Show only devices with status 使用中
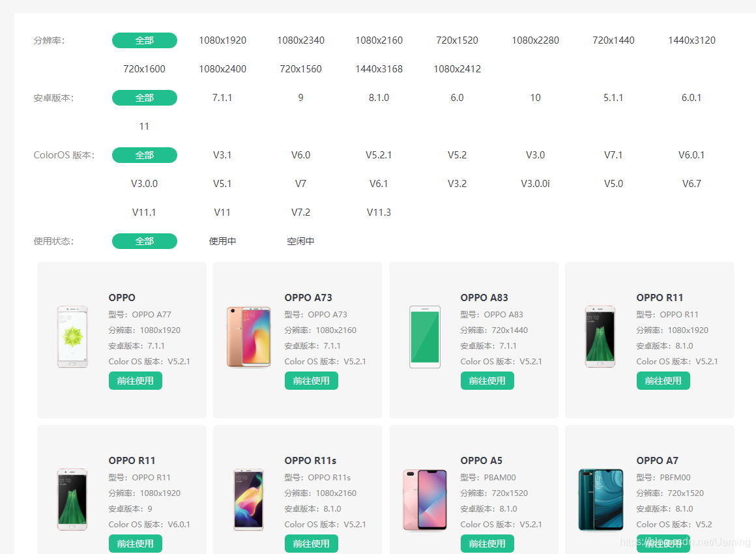The image size is (756, 554). tap(222, 241)
